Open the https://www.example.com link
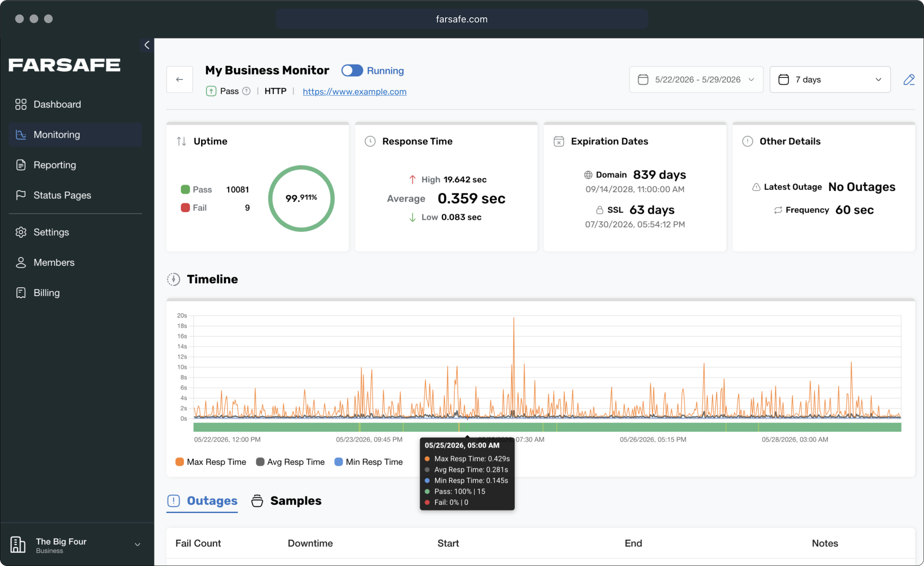 355,92
